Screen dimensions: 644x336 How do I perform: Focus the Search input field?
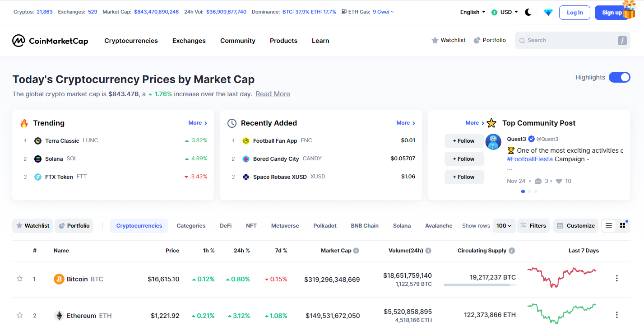pyautogui.click(x=572, y=41)
